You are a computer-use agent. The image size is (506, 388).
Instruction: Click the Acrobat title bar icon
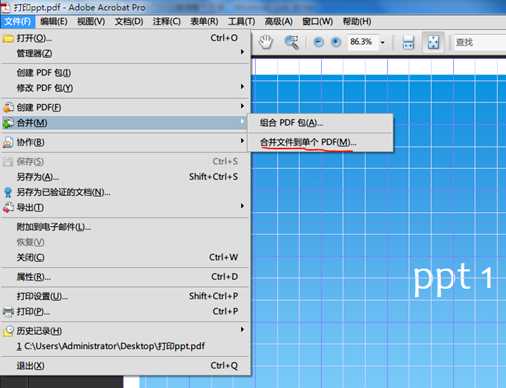[x=5, y=7]
